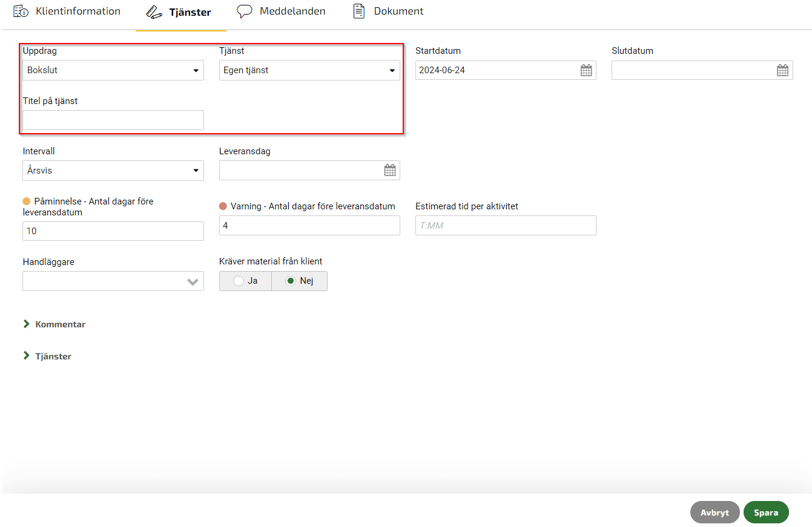The width and height of the screenshot is (812, 527).
Task: Go to the Dokument tab
Action: 388,11
